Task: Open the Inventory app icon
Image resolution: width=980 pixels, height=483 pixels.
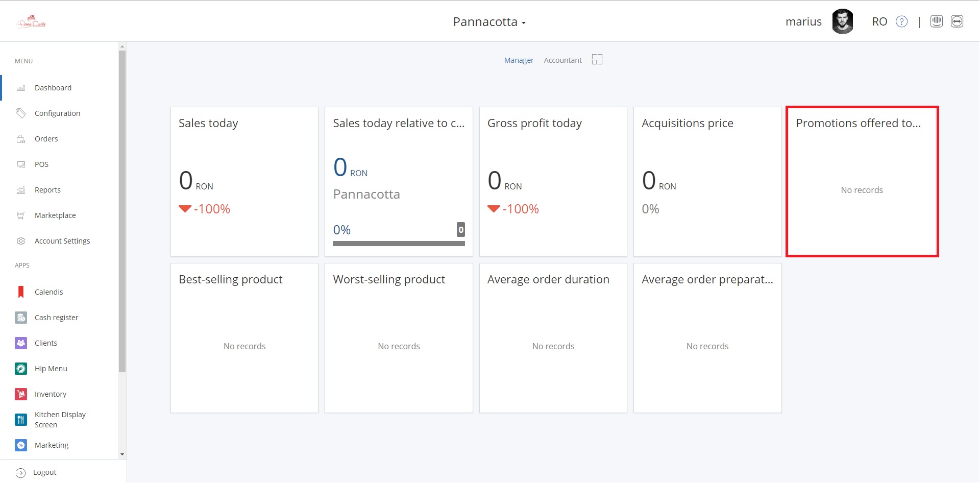Action: (21, 394)
